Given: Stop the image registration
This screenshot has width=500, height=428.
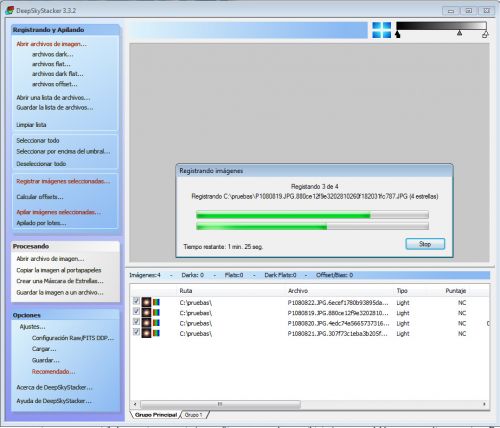Looking at the screenshot, I should [x=425, y=244].
